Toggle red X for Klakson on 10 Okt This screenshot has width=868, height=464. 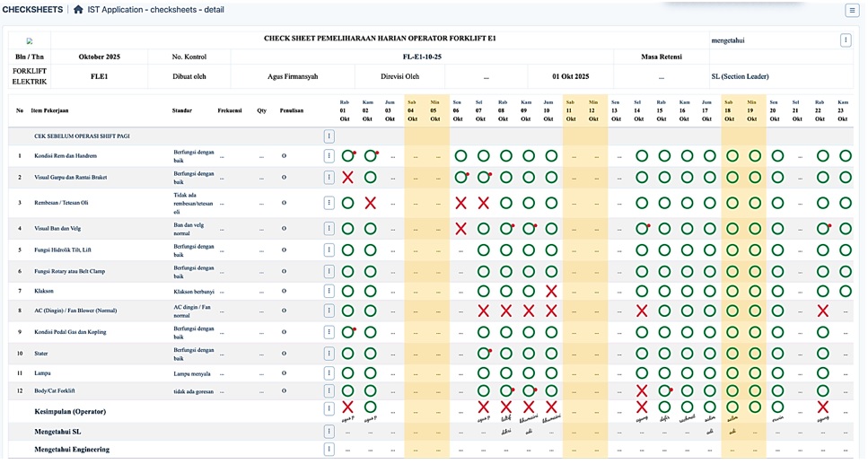(x=551, y=291)
